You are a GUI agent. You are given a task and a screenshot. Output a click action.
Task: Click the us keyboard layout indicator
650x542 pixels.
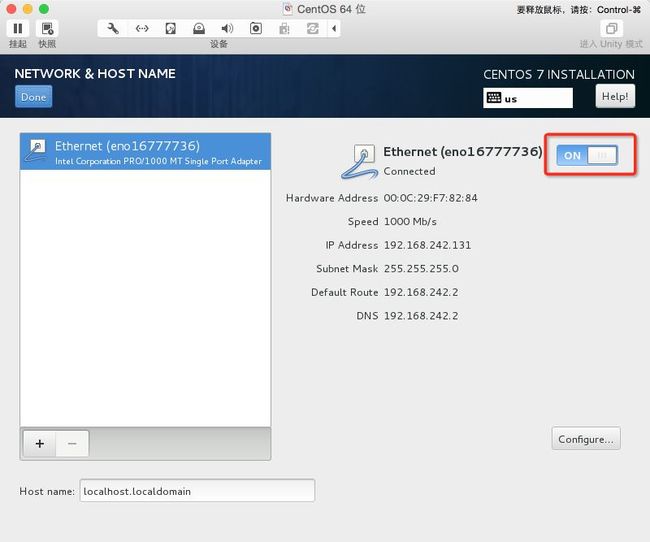[528, 98]
